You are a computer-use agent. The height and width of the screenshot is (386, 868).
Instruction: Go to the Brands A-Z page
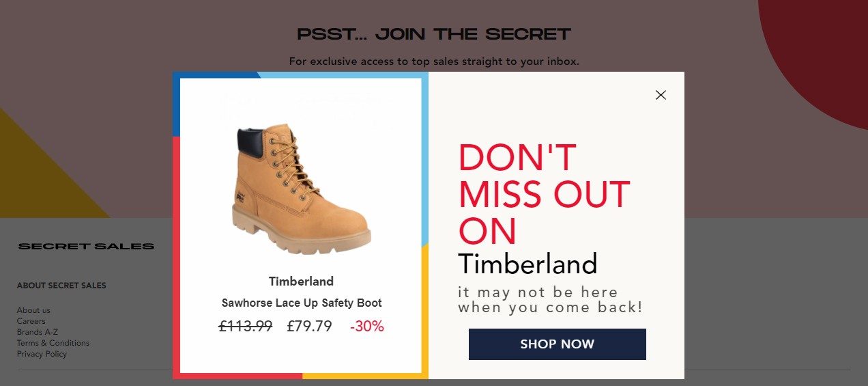(38, 332)
